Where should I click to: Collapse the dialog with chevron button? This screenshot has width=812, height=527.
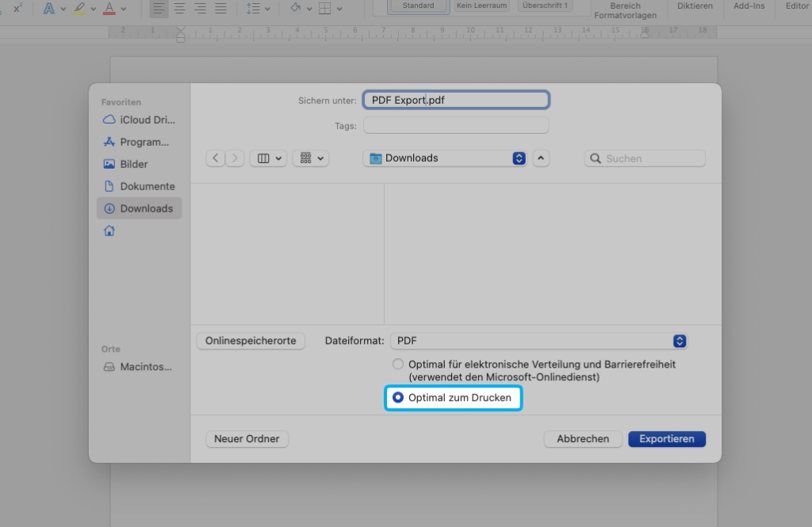pos(541,158)
